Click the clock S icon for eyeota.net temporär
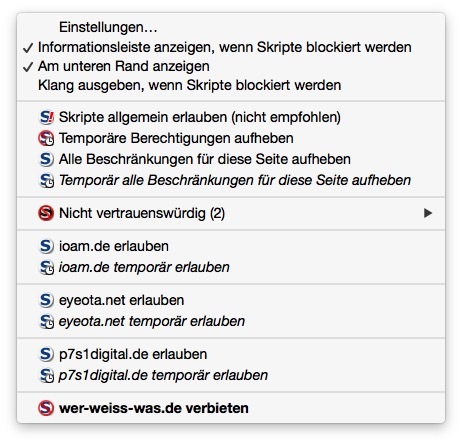Screen dimensions: 462x444 point(46,322)
